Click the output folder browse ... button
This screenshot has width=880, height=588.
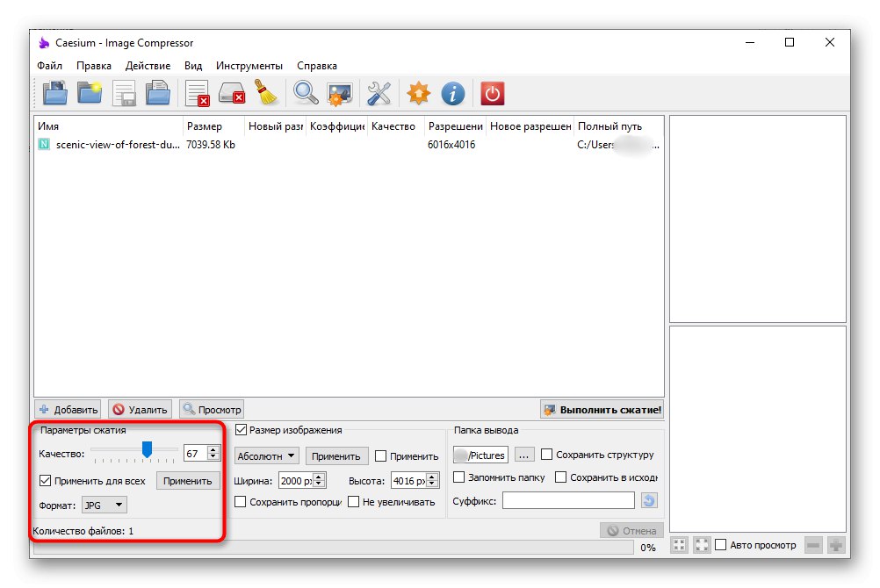[x=523, y=455]
